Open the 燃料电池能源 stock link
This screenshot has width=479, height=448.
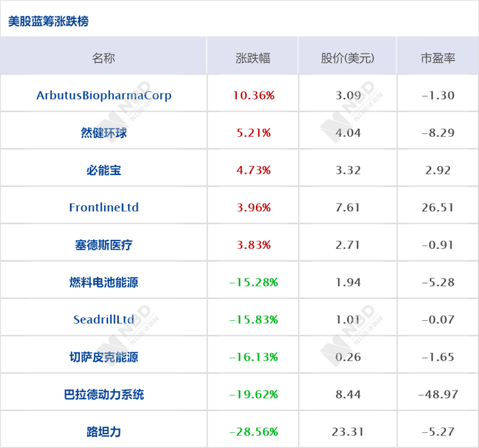[x=104, y=282]
